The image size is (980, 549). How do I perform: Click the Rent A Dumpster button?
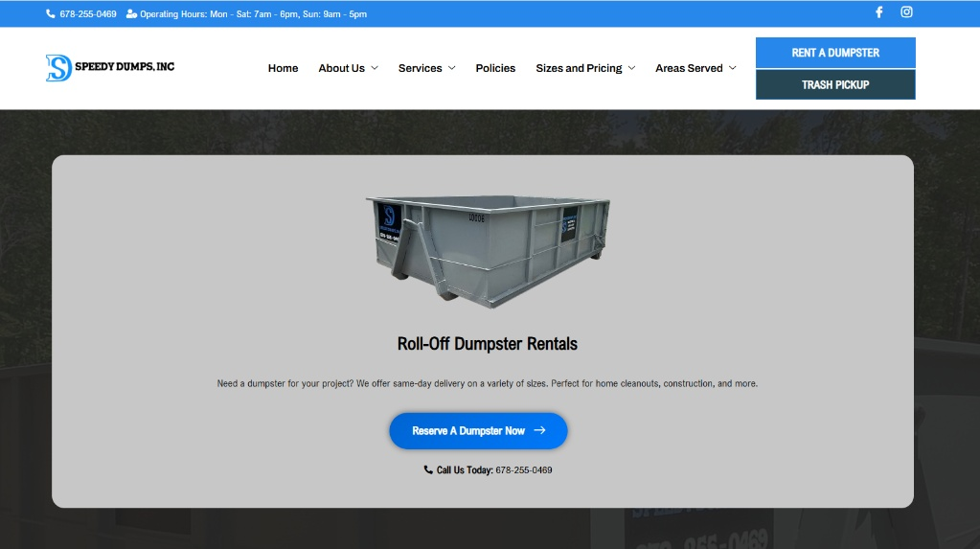835,53
